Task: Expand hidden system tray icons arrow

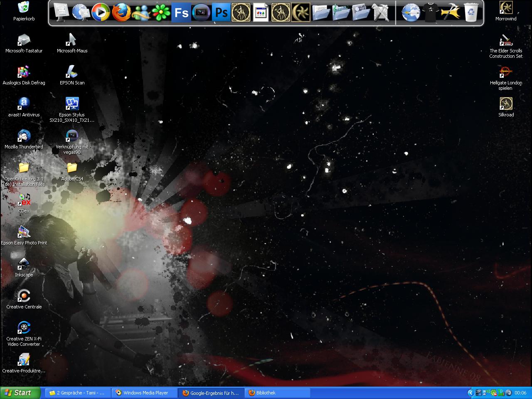Action: 470,393
